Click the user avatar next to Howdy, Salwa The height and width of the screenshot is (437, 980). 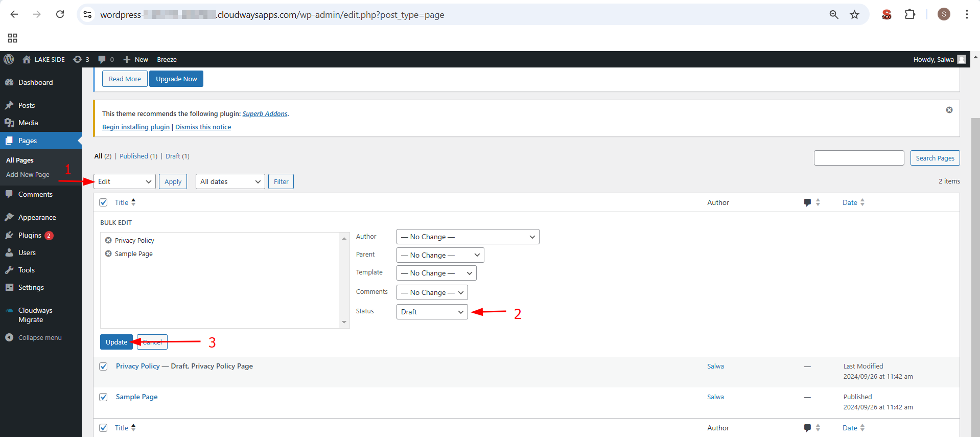(962, 59)
